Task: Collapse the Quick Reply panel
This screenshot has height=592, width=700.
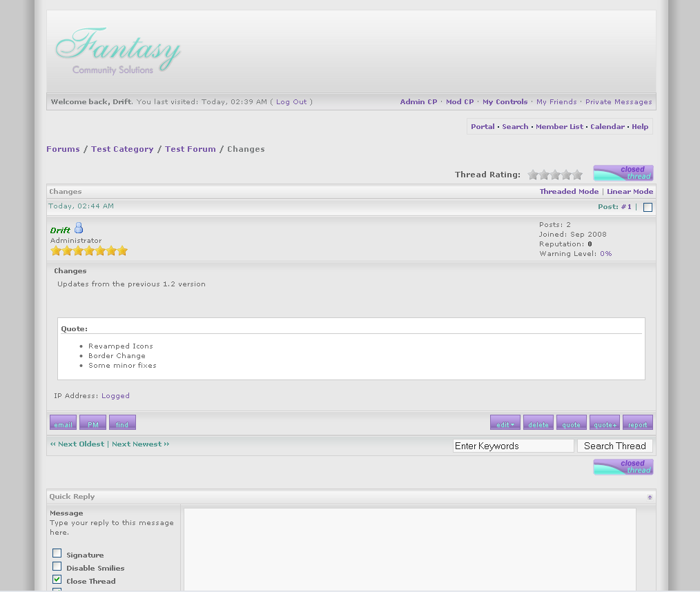Action: pos(649,497)
